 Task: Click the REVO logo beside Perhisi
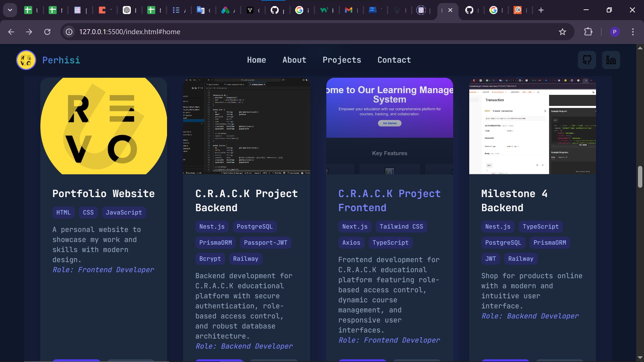point(26,60)
